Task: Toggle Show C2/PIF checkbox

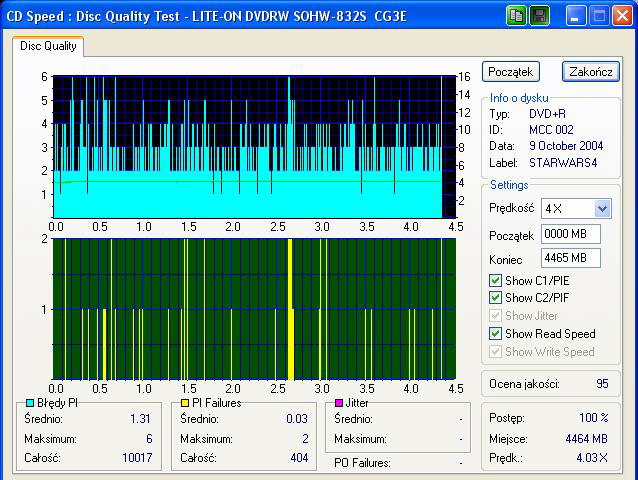Action: tap(495, 298)
